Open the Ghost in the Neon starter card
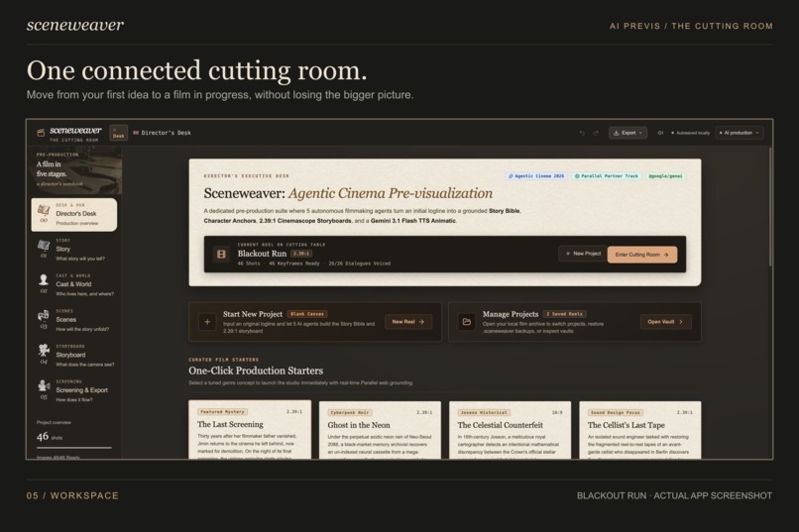Viewport: 799px width, 532px height. pos(380,430)
